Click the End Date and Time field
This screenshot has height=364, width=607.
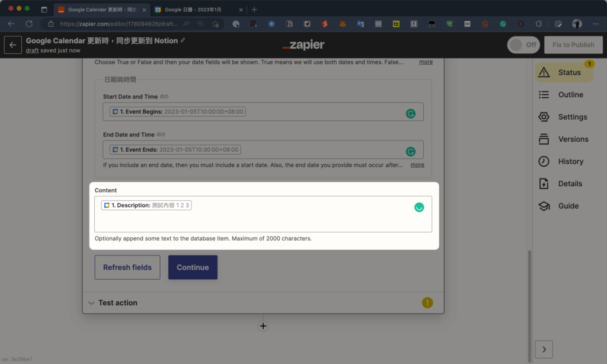[x=263, y=149]
